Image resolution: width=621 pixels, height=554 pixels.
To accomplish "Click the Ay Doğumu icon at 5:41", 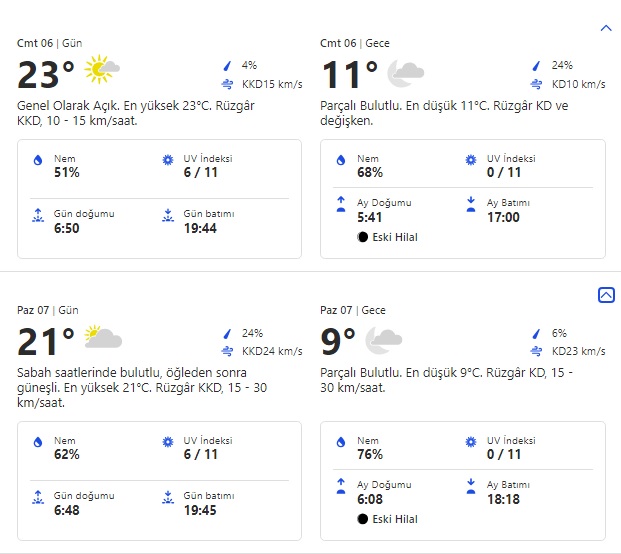I will pos(341,204).
